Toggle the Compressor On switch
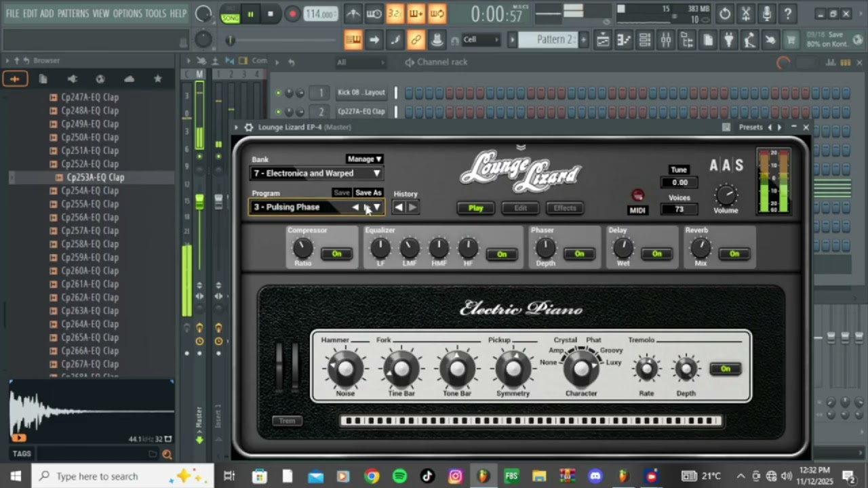Viewport: 868px width, 488px height. click(337, 253)
